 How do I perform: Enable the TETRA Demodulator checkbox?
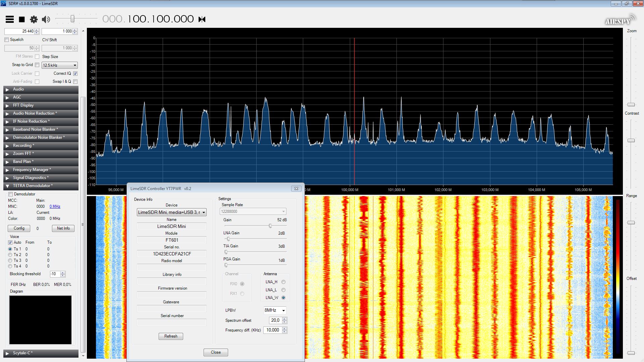(x=11, y=194)
